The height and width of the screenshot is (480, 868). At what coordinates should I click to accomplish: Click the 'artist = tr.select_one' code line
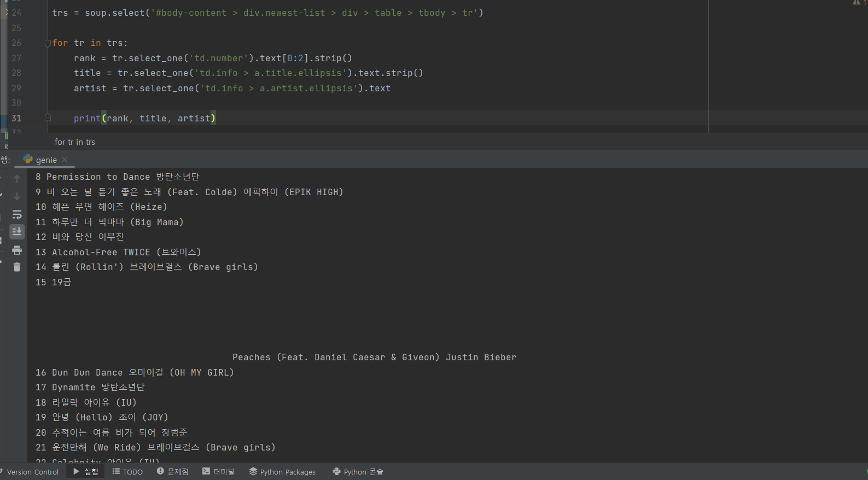tap(232, 88)
